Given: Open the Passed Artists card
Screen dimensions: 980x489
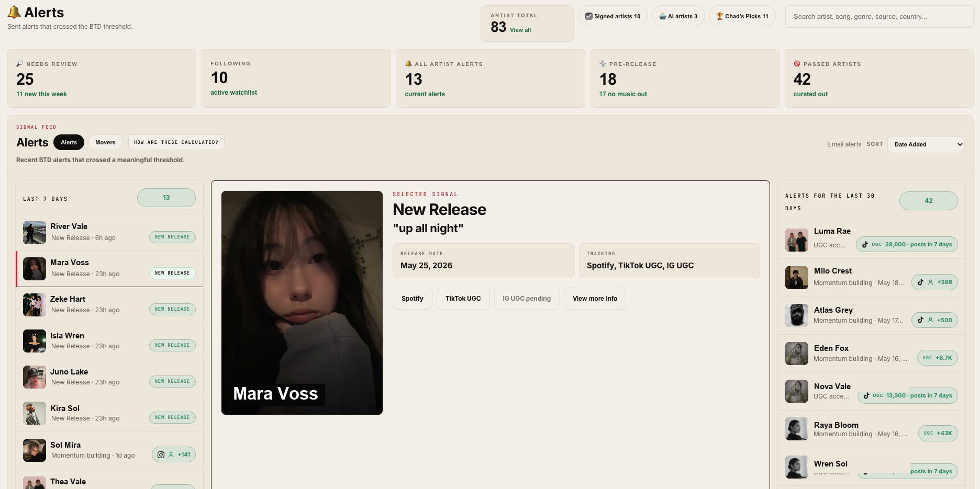Looking at the screenshot, I should point(879,78).
